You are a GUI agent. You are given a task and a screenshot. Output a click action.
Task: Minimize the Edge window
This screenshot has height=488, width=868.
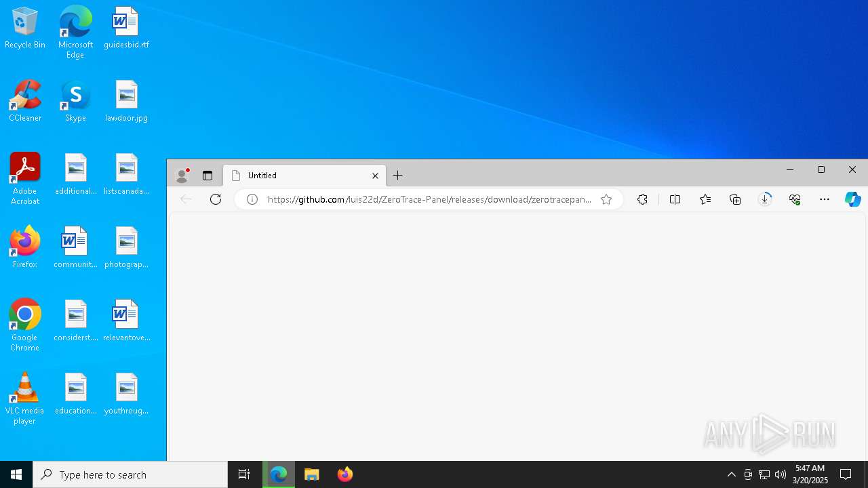pos(790,169)
